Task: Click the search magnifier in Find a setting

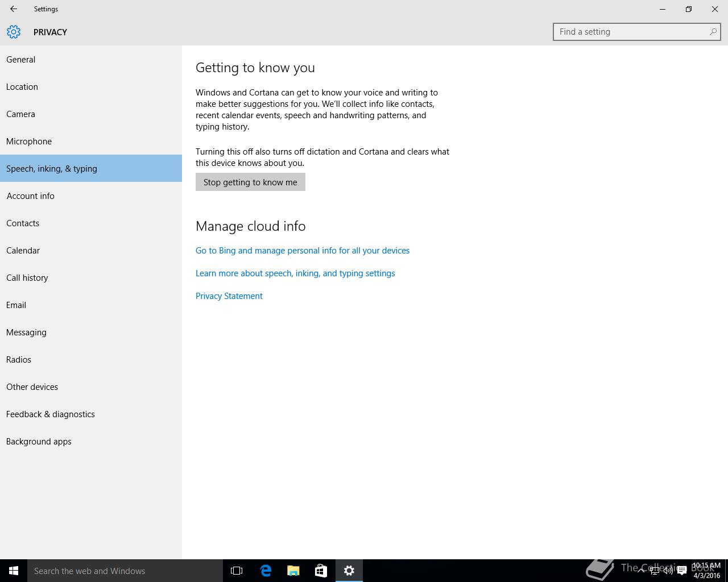Action: 713,32
